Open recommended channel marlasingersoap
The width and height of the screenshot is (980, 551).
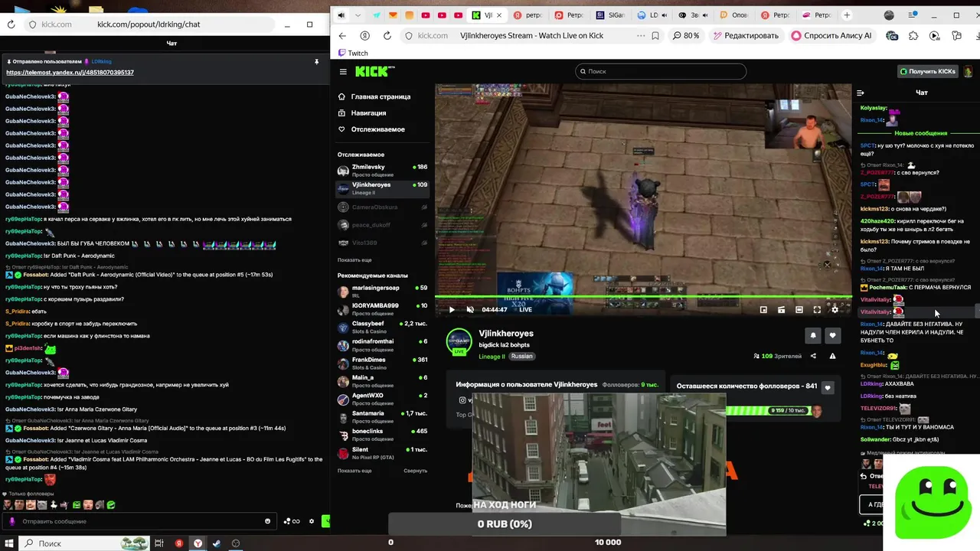[x=382, y=291]
